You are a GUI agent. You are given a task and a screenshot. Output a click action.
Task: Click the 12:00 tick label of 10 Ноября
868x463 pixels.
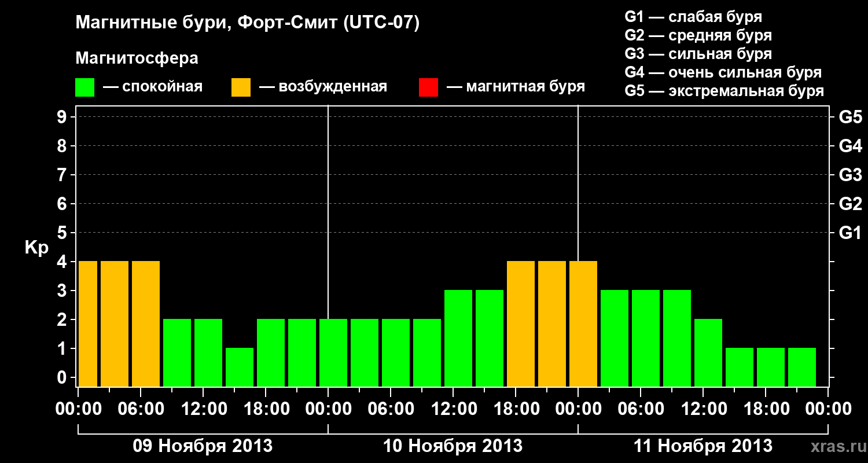click(x=453, y=409)
